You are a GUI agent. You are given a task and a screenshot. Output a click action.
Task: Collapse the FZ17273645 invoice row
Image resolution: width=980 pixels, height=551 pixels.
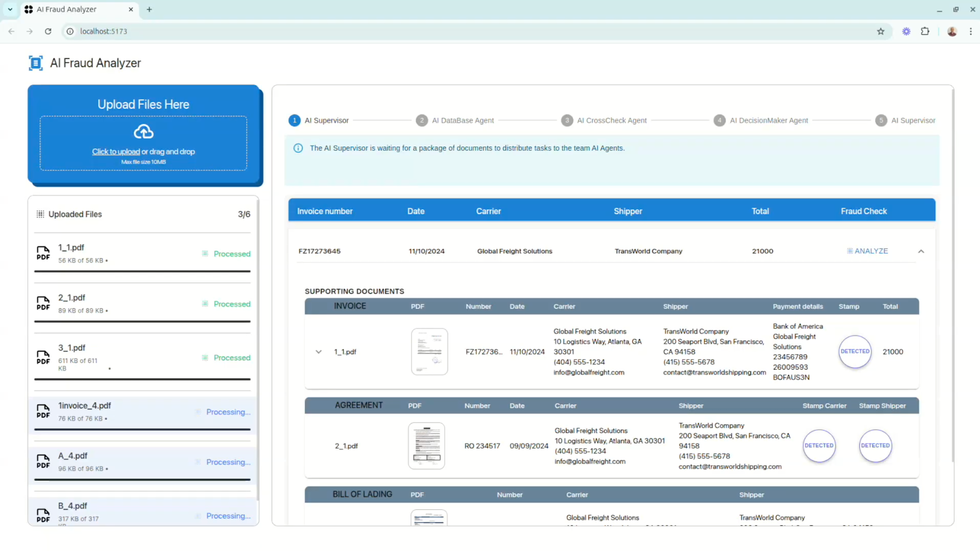921,251
